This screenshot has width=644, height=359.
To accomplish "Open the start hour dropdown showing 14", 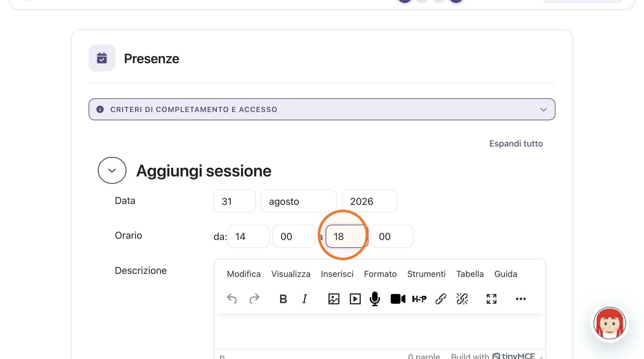I will (x=249, y=236).
